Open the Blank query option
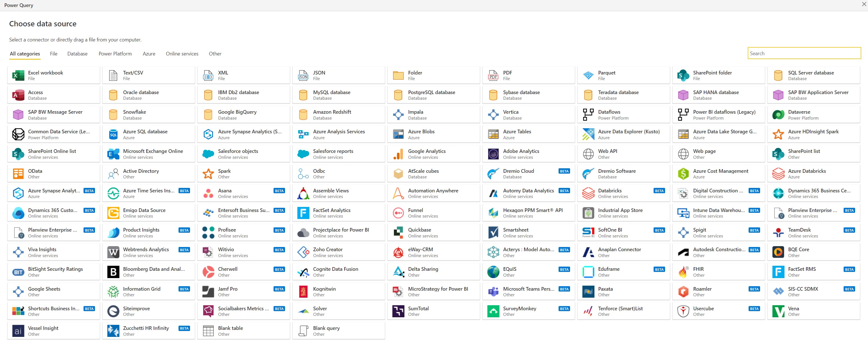 338,330
